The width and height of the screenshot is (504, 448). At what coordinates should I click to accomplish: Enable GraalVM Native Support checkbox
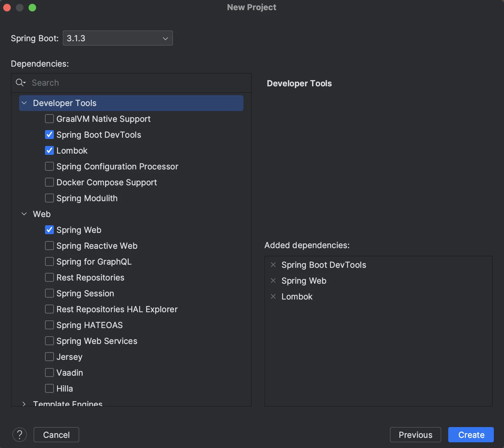coord(49,119)
